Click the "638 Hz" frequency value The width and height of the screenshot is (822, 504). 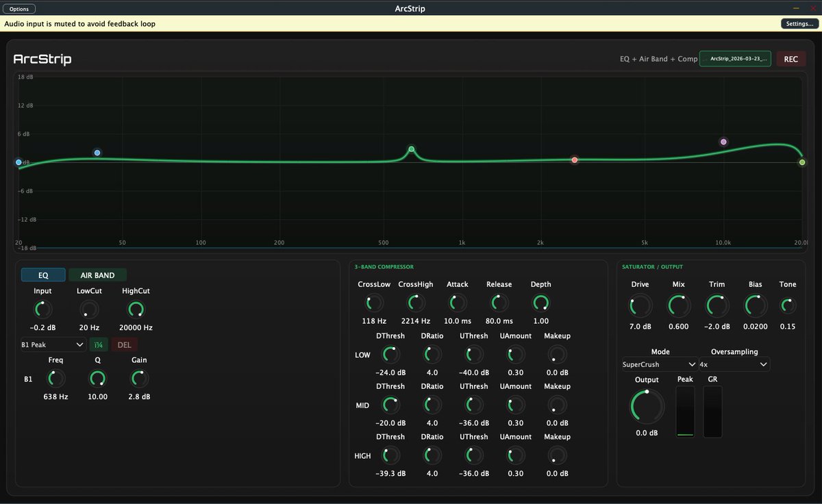(55, 396)
